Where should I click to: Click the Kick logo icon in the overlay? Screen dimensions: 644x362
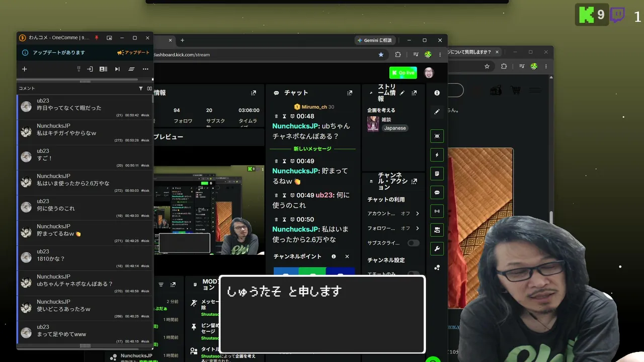click(586, 15)
